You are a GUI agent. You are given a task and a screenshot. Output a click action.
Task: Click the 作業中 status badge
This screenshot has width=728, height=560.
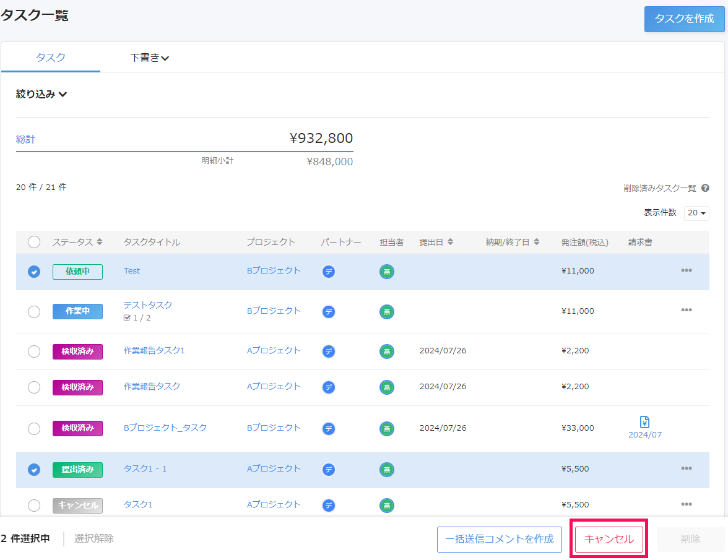77,311
